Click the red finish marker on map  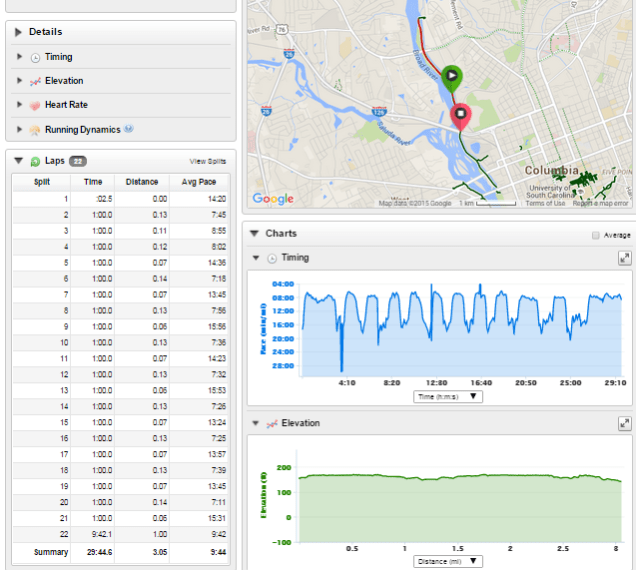pos(461,115)
